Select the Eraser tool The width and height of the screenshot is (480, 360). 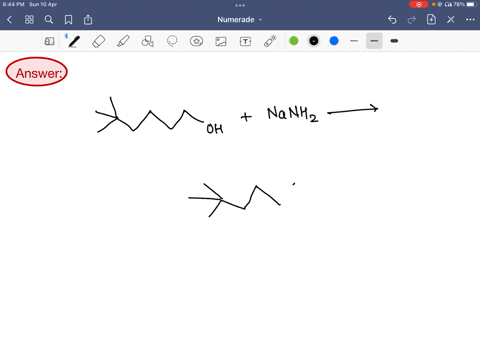point(99,41)
